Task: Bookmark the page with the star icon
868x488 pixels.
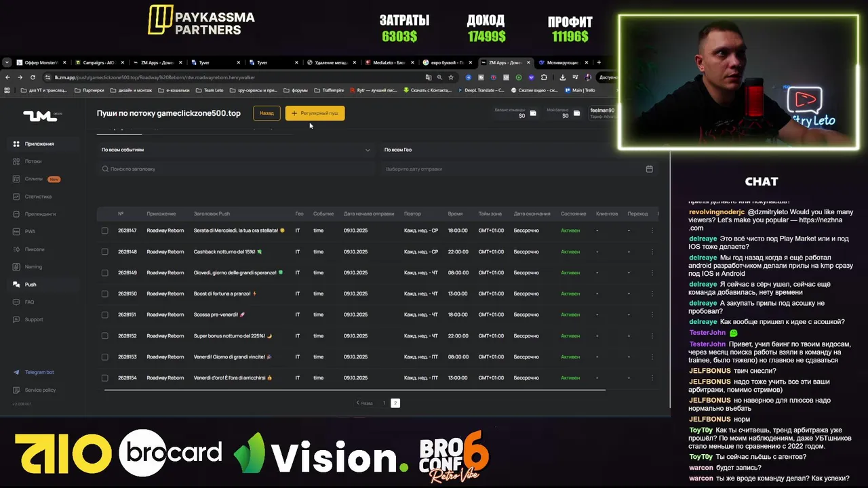Action: (x=451, y=77)
